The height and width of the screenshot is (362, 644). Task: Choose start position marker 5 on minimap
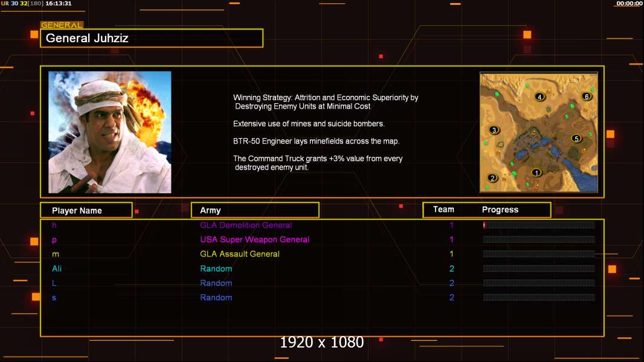tap(577, 139)
